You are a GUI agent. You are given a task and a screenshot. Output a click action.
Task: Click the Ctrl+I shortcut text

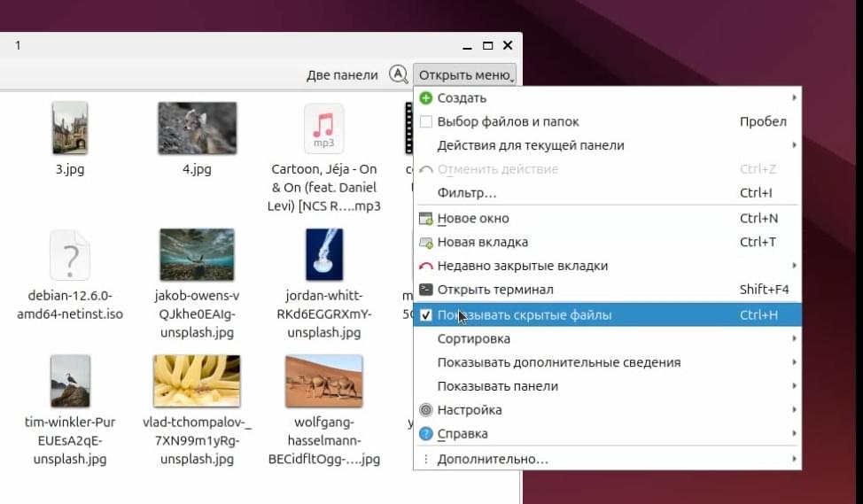point(756,192)
